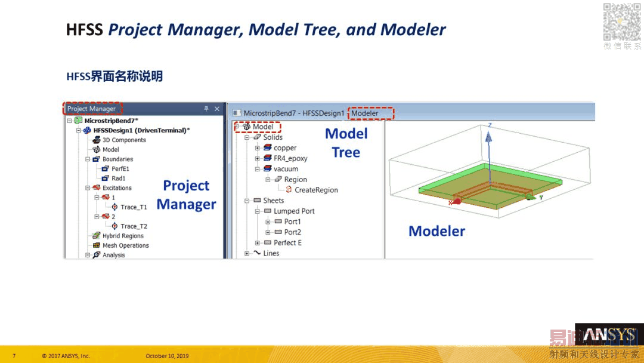Click the Mesh Operations icon

[97, 245]
